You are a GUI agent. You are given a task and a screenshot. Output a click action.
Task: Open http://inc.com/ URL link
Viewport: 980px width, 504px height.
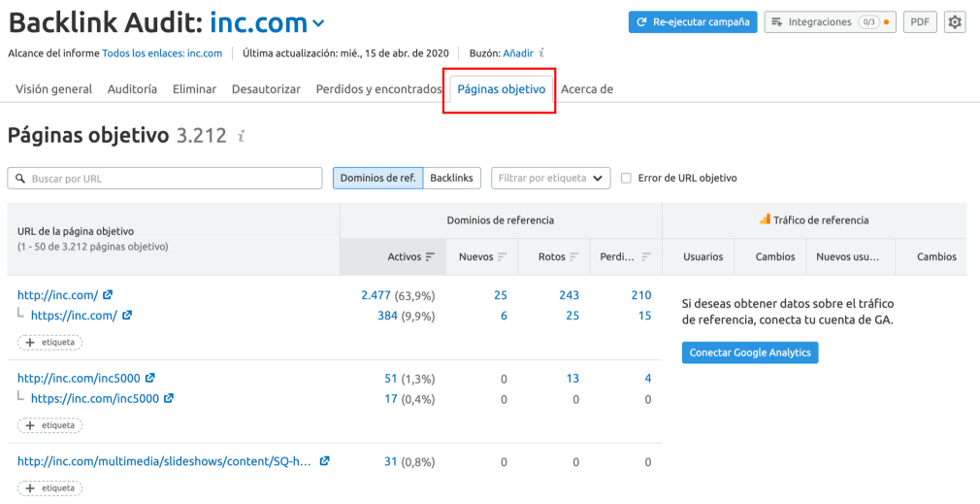point(57,294)
